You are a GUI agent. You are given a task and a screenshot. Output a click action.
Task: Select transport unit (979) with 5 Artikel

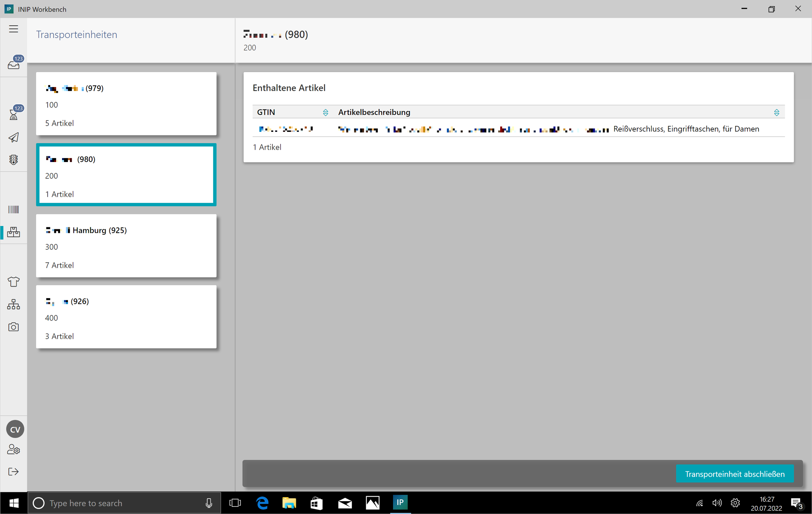126,104
